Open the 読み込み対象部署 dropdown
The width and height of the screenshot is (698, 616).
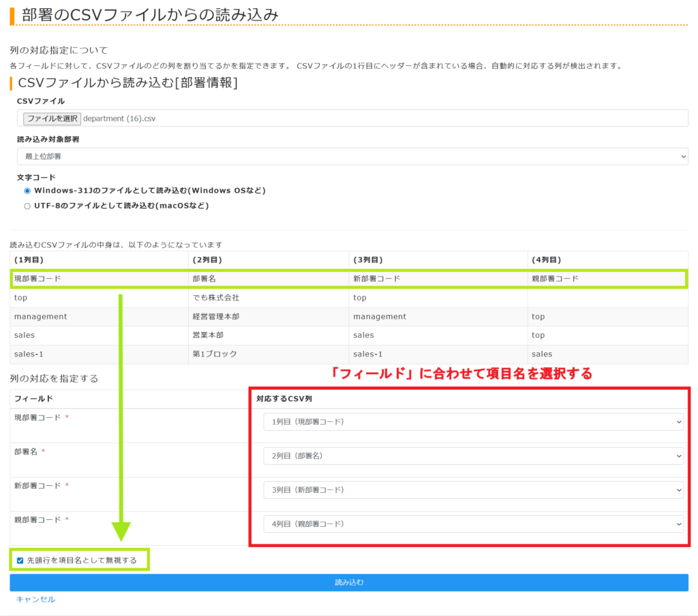point(352,157)
